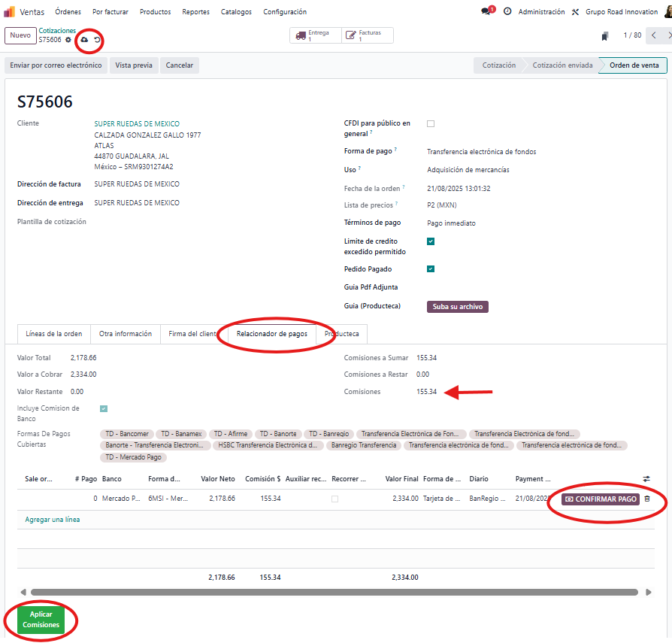Open column settings icon in payments table
Image resolution: width=672 pixels, height=643 pixels.
pos(646,479)
